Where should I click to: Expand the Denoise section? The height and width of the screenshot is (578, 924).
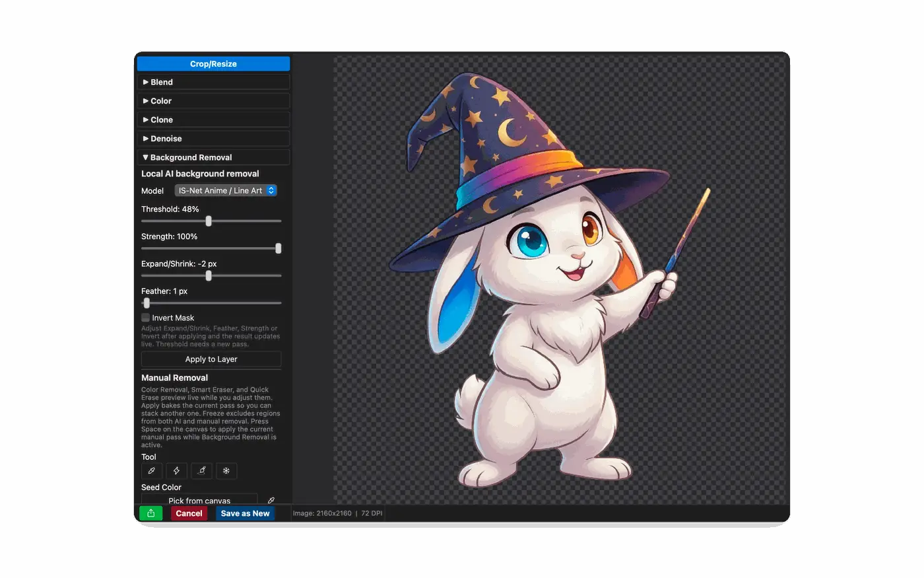point(213,139)
